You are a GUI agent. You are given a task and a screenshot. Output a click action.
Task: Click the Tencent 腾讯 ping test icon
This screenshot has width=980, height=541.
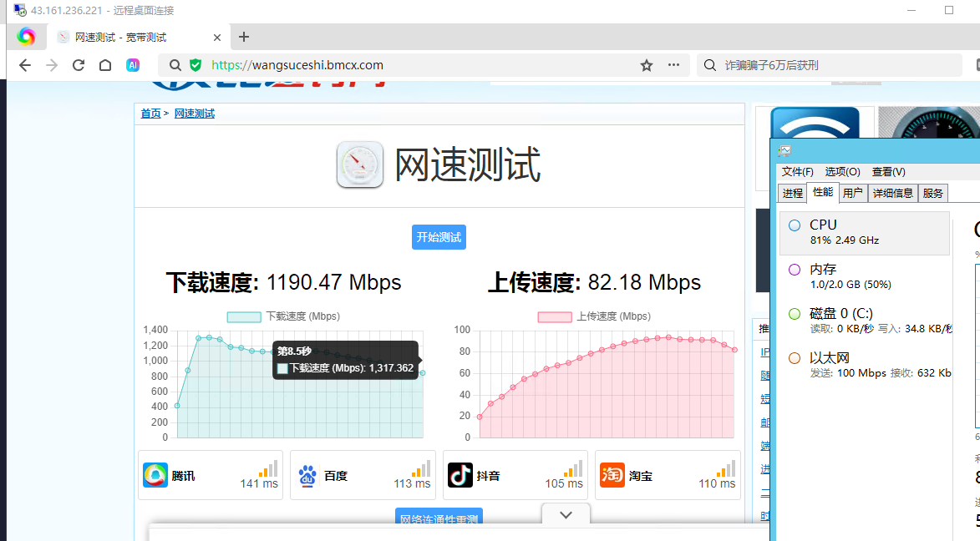tap(155, 475)
